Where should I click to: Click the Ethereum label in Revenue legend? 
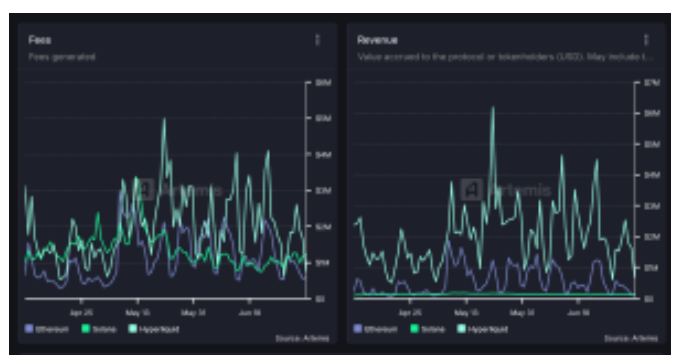381,329
